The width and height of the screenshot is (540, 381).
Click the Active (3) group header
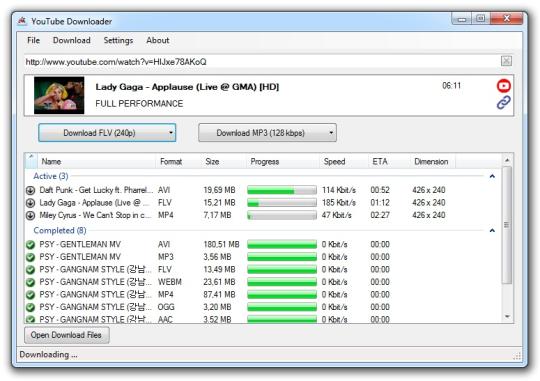tap(51, 176)
